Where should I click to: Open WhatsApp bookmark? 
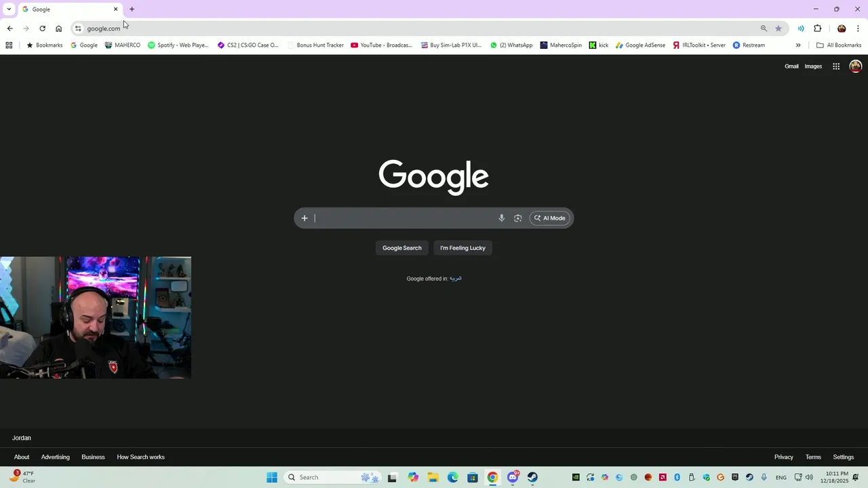coord(511,45)
